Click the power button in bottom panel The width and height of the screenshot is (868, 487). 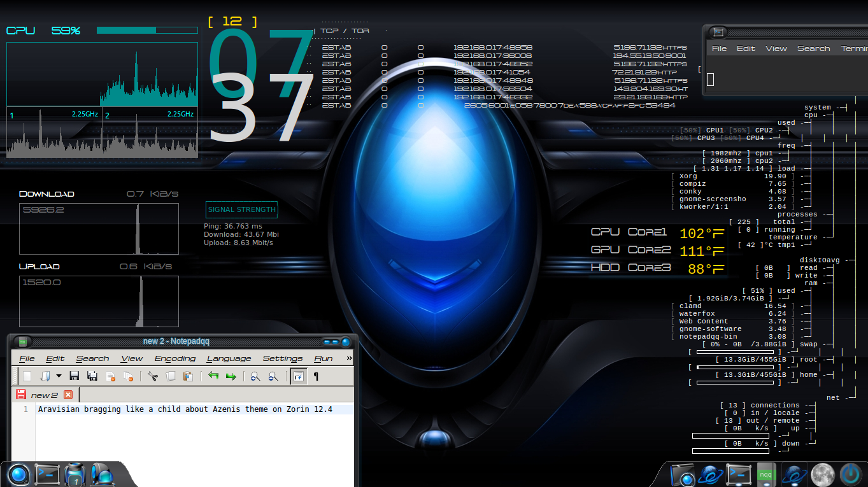pos(850,474)
